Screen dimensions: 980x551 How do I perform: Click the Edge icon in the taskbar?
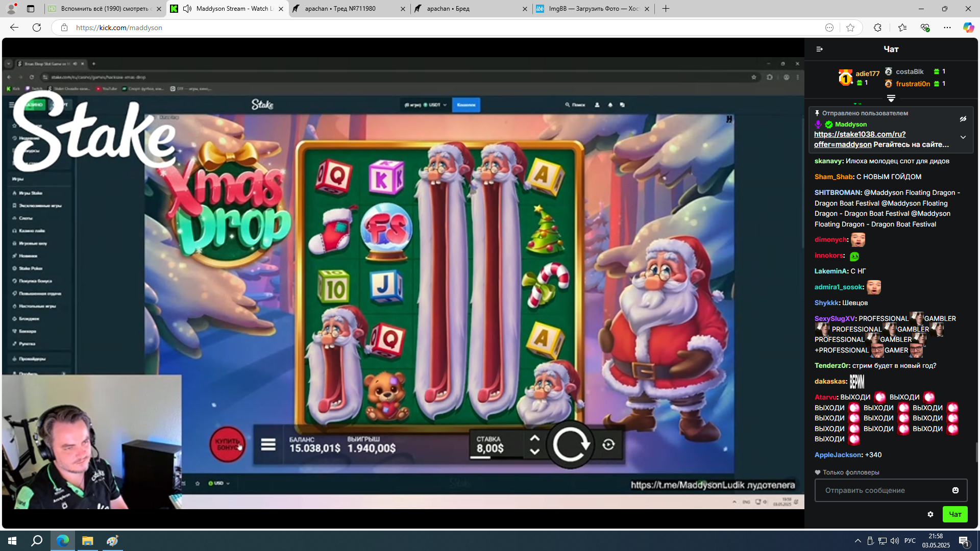(63, 541)
